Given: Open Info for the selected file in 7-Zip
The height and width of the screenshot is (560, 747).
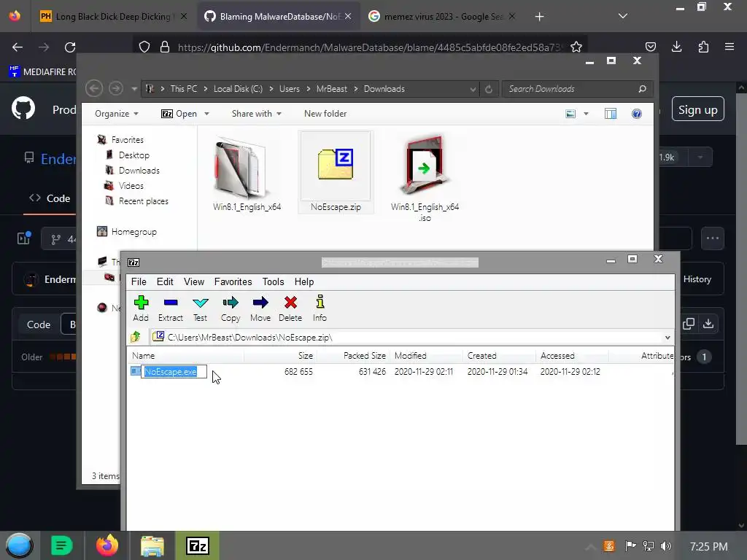Looking at the screenshot, I should click(320, 308).
